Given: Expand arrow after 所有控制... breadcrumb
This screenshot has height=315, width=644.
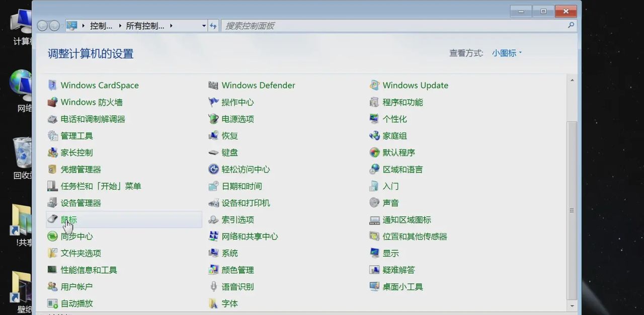Looking at the screenshot, I should 171,26.
